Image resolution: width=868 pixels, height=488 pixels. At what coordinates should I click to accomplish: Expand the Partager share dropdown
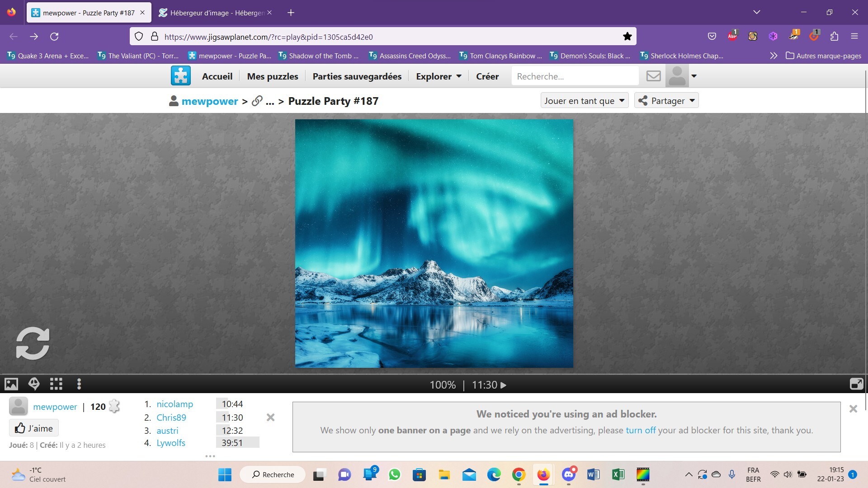click(x=666, y=101)
